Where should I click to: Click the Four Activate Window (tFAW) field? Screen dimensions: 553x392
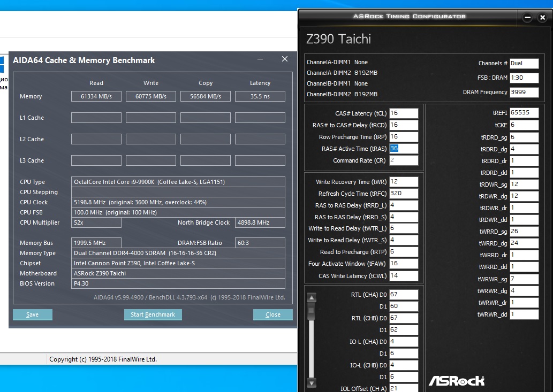(404, 264)
